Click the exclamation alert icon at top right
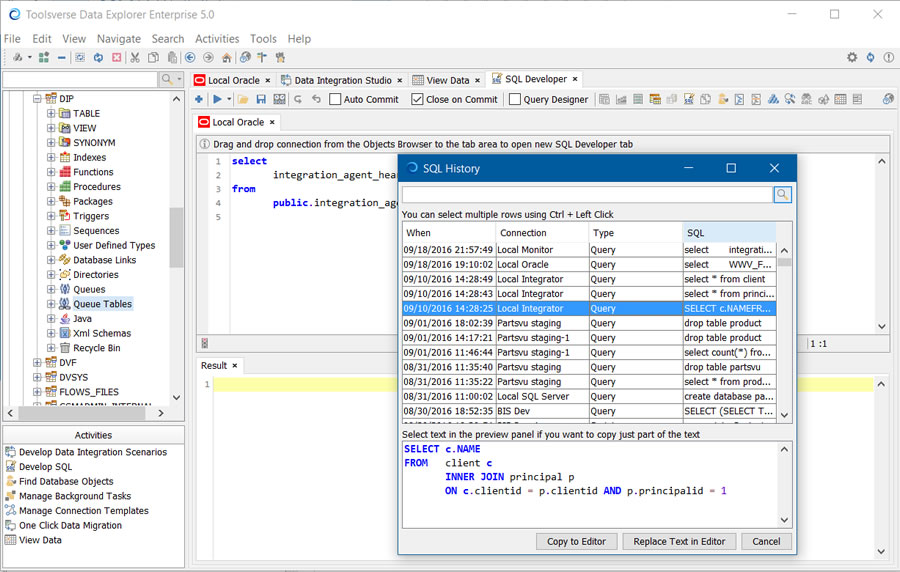Viewport: 900px width, 572px height. pyautogui.click(x=889, y=57)
